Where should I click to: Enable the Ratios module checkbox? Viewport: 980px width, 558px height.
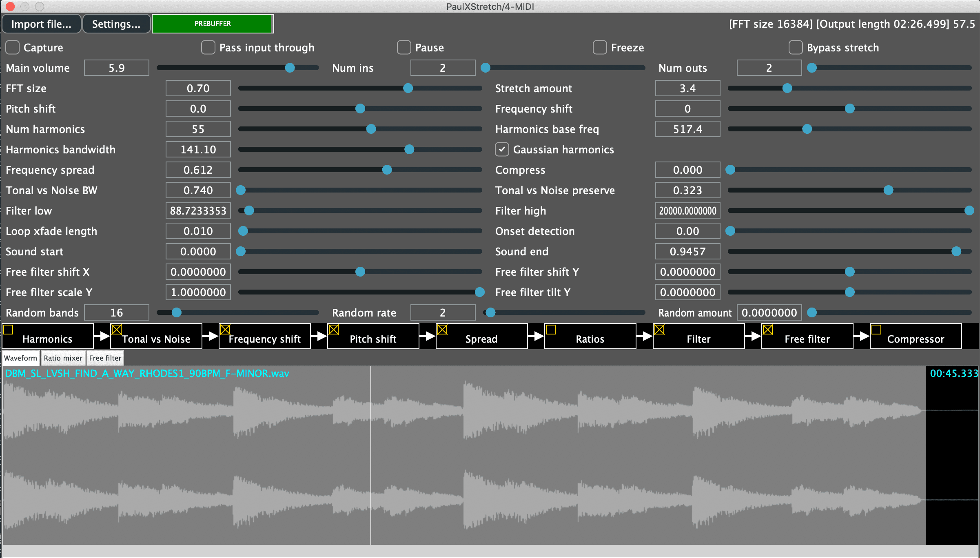click(551, 329)
